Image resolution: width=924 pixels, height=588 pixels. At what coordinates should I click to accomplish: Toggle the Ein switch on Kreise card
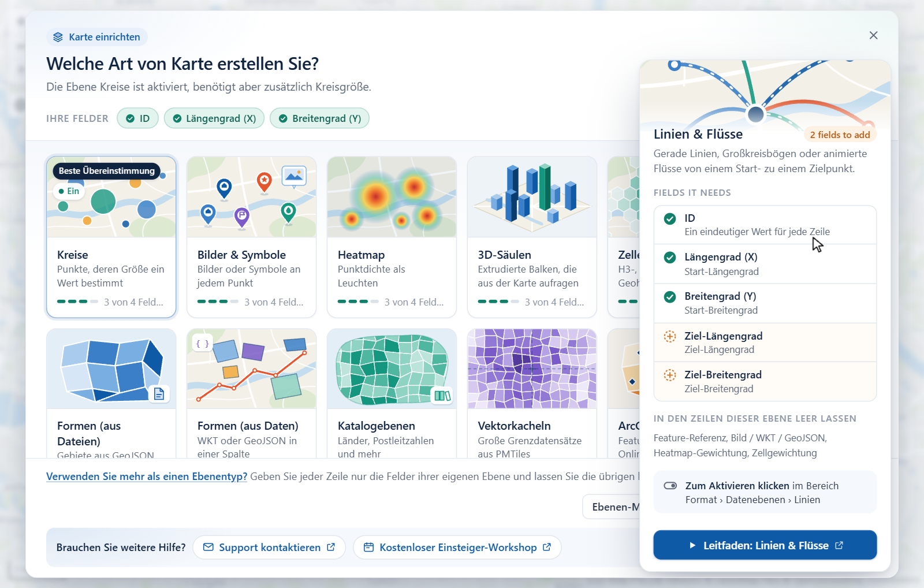tap(69, 191)
